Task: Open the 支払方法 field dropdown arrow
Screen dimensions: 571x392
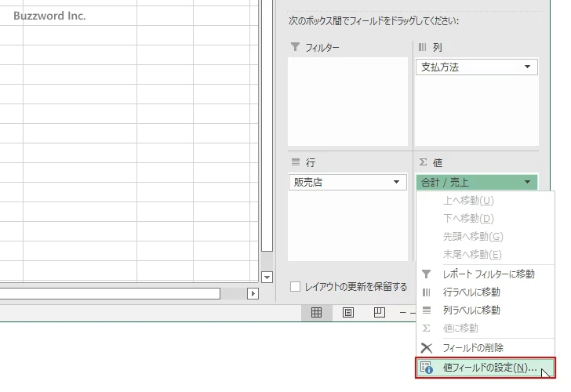Action: [x=527, y=67]
